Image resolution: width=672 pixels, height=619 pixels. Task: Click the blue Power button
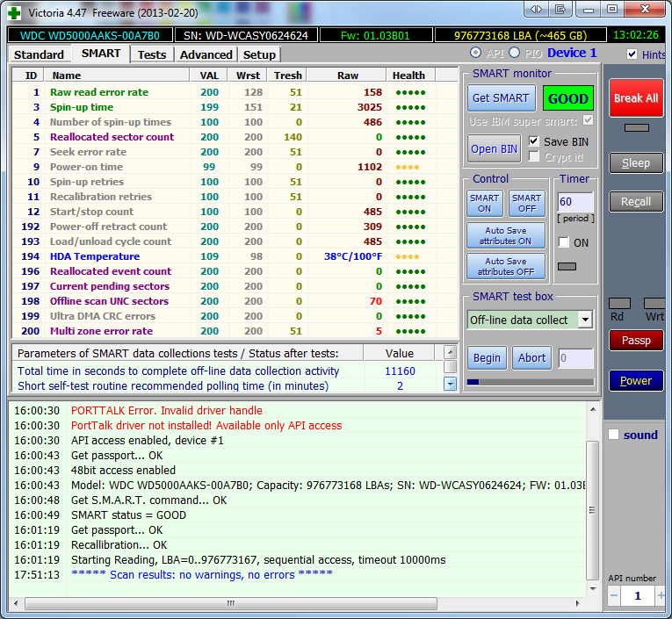(636, 381)
